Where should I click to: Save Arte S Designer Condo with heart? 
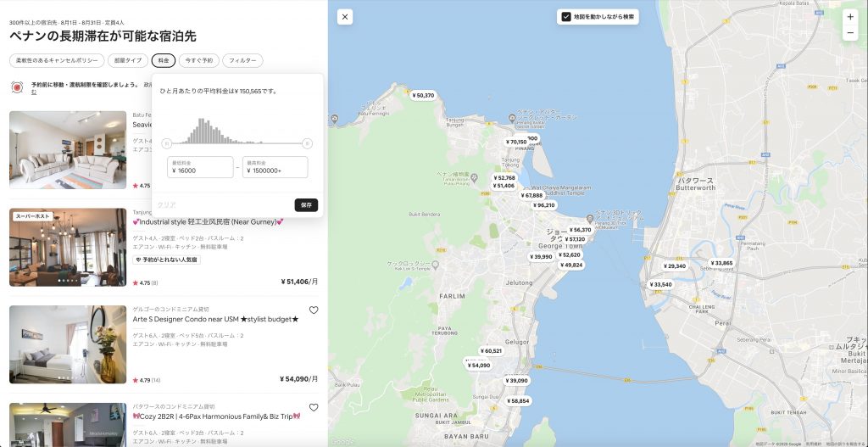pos(314,310)
